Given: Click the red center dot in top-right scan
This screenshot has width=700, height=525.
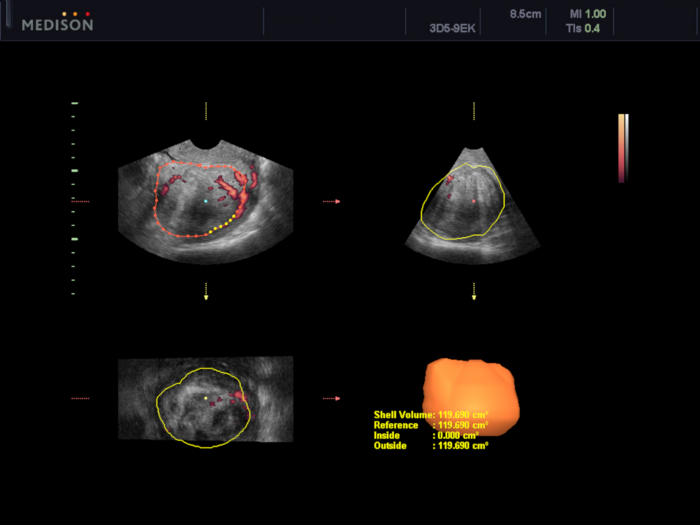Looking at the screenshot, I should [x=474, y=201].
